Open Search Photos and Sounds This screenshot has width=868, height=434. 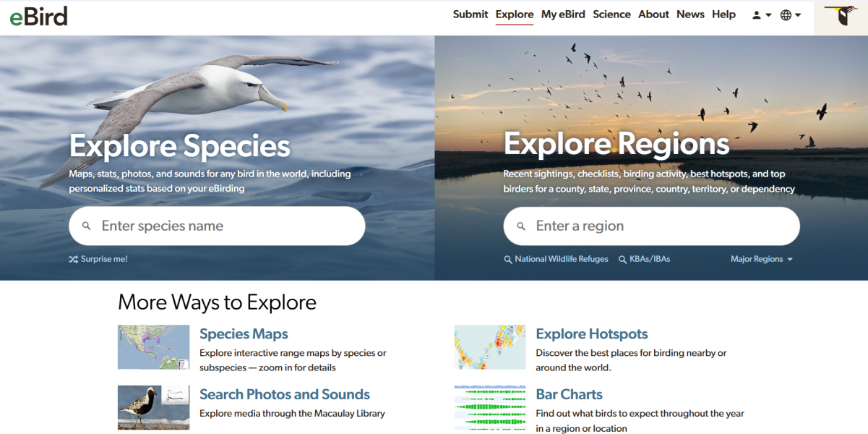[285, 394]
